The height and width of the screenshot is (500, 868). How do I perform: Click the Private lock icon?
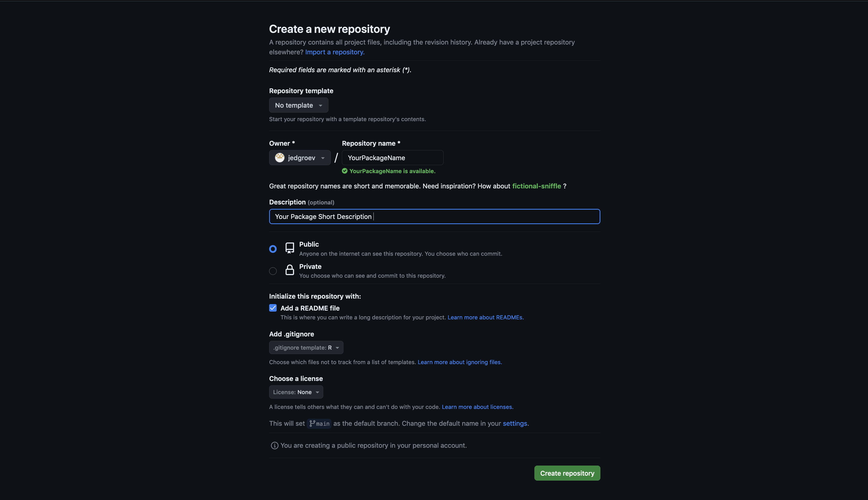click(x=290, y=270)
